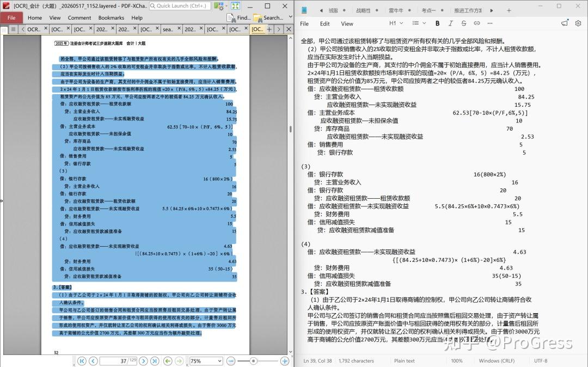Apply italic formatting in Notepad
Viewport: 588px width, 367px height.
point(450,23)
